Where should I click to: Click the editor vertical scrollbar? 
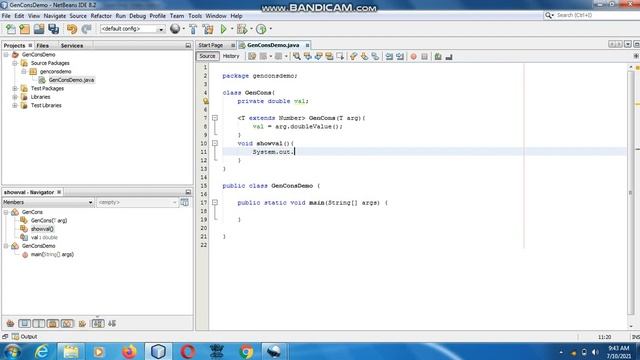click(x=631, y=192)
